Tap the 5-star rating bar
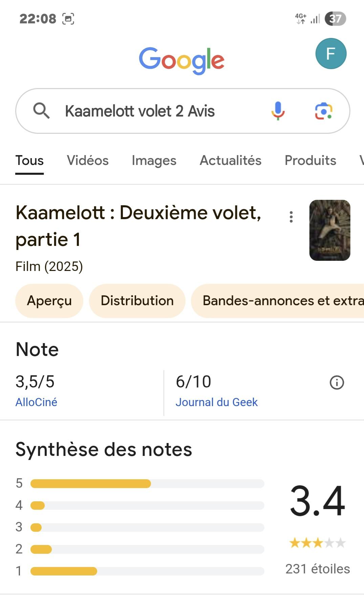 tap(147, 484)
